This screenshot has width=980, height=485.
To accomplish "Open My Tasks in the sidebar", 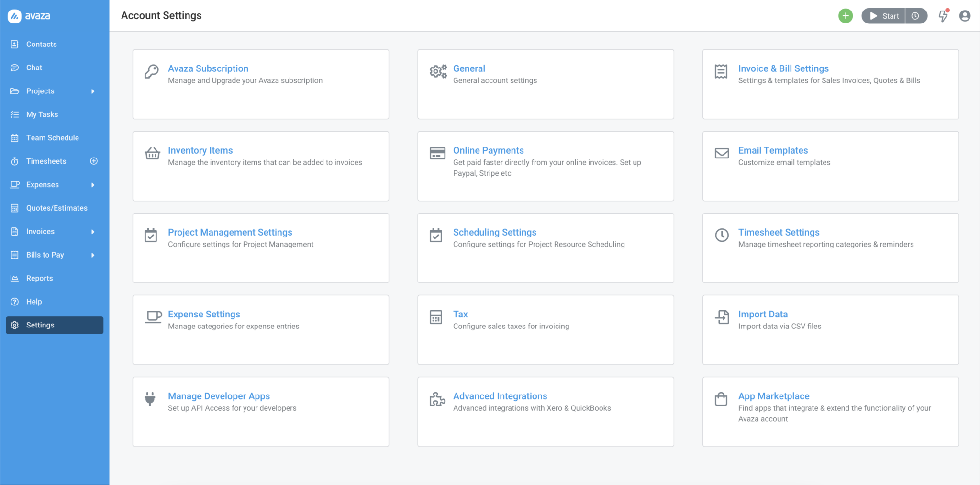I will [x=55, y=114].
